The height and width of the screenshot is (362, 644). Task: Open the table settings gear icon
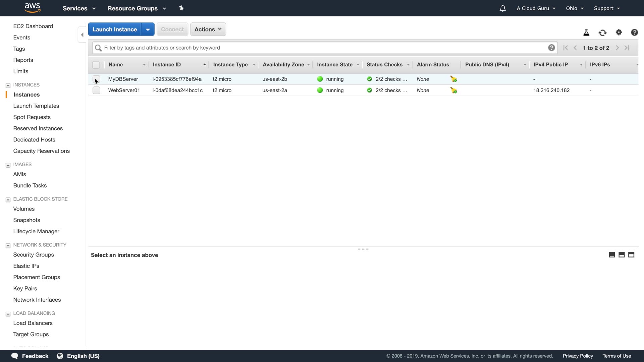[619, 32]
